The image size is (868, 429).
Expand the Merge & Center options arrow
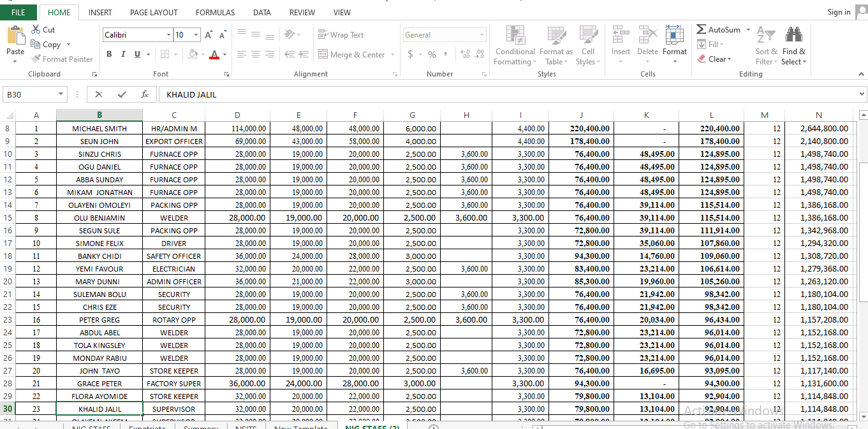392,55
